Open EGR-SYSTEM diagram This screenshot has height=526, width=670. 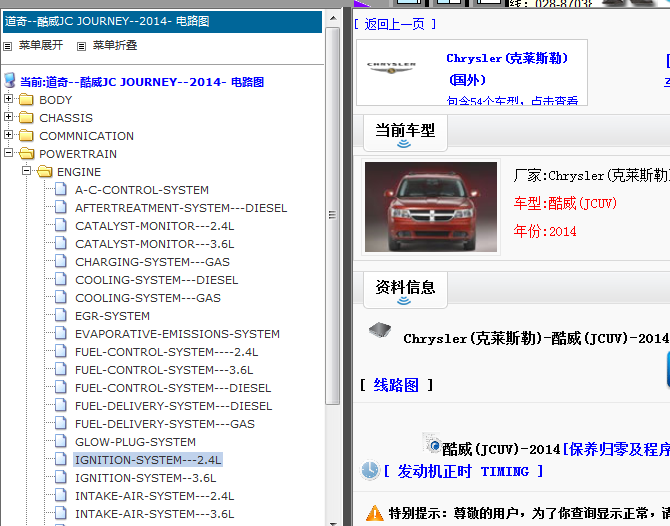pyautogui.click(x=112, y=316)
